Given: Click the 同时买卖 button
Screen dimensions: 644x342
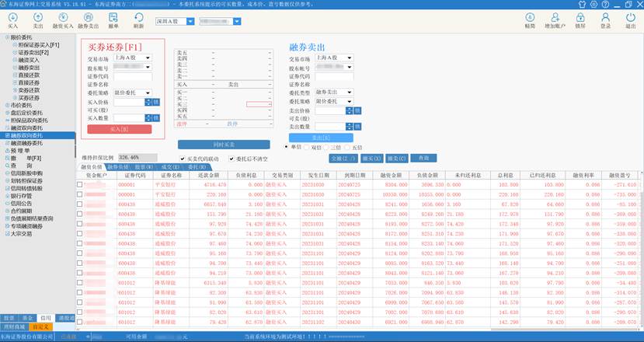Looking at the screenshot, I should click(x=224, y=145).
